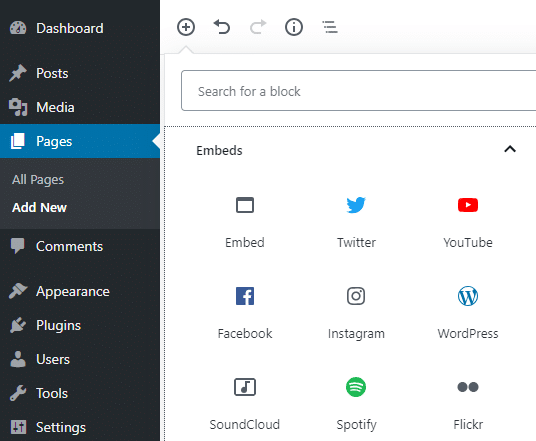Viewport: 536px width, 441px height.
Task: Open the Users menu label
Action: 53,360
